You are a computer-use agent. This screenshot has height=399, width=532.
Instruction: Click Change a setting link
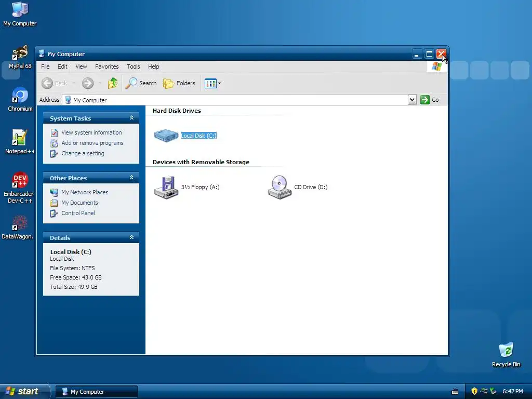pyautogui.click(x=83, y=153)
